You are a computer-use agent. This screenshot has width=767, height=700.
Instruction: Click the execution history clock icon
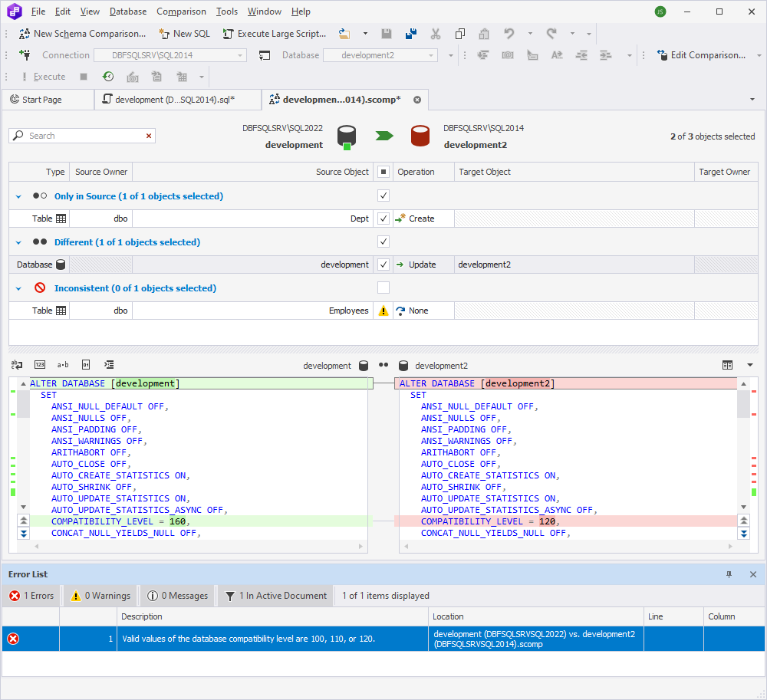click(108, 77)
